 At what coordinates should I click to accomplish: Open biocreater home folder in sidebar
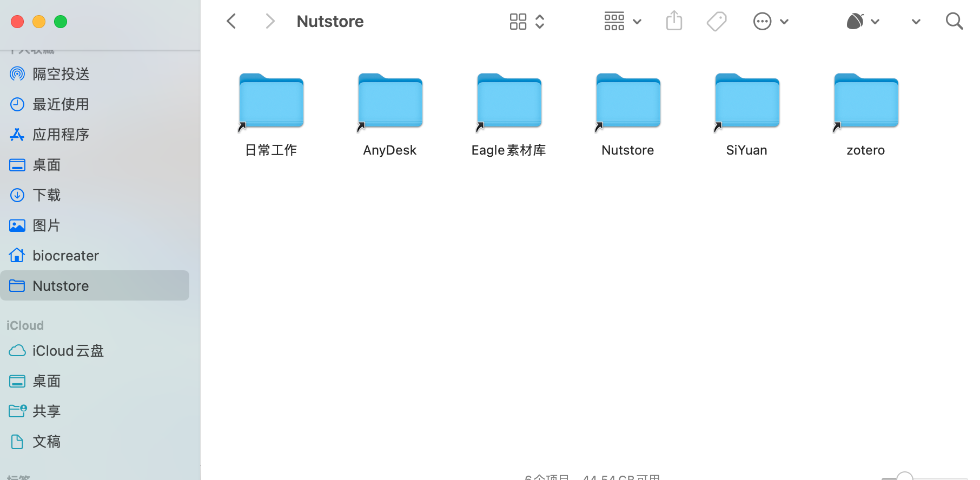(95, 256)
